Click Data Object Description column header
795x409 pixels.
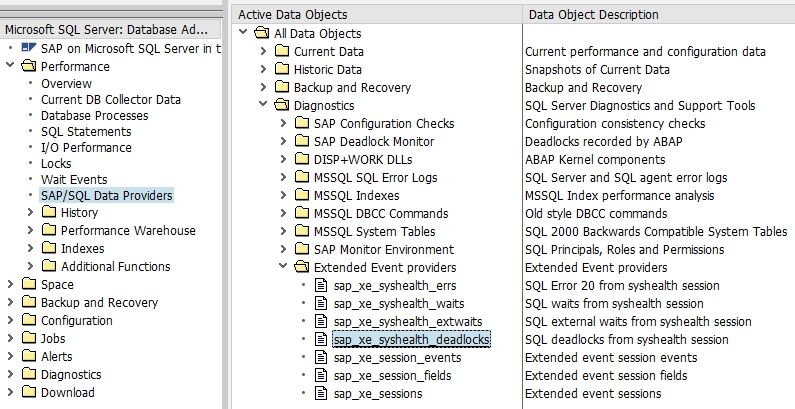pyautogui.click(x=593, y=15)
